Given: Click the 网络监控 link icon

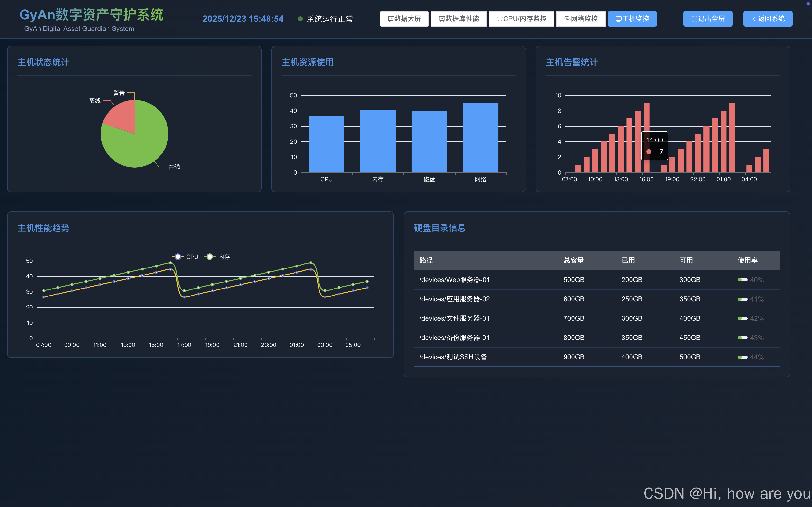Looking at the screenshot, I should [567, 19].
